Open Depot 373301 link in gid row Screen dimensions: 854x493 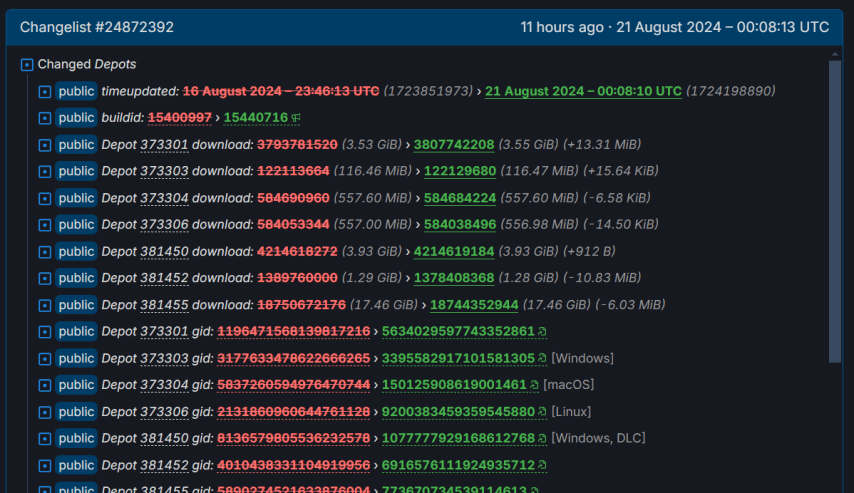pyautogui.click(x=164, y=331)
